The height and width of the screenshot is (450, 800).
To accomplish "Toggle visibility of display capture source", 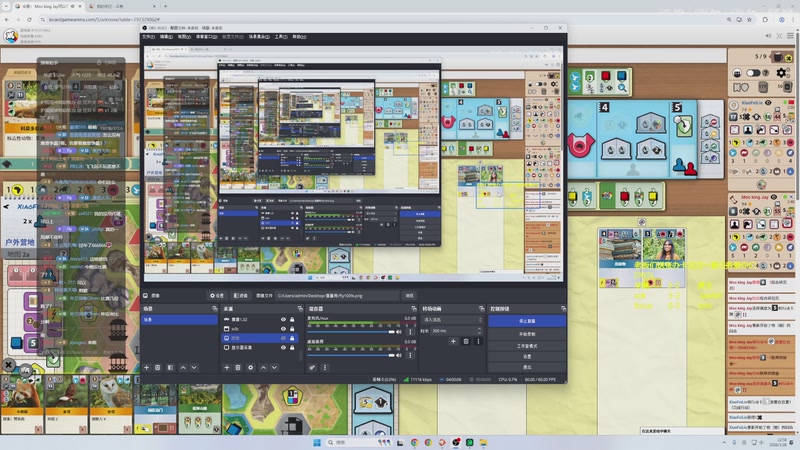I will point(283,347).
